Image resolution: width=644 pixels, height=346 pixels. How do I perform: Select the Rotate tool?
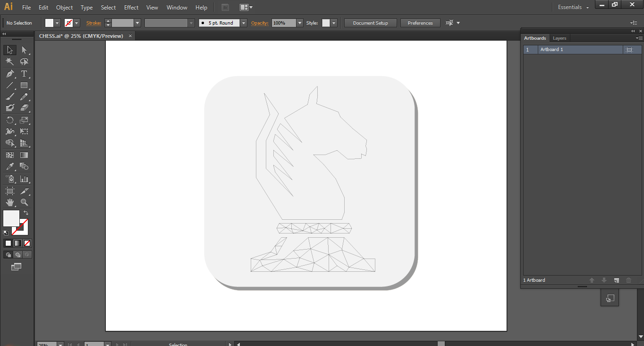click(x=10, y=121)
